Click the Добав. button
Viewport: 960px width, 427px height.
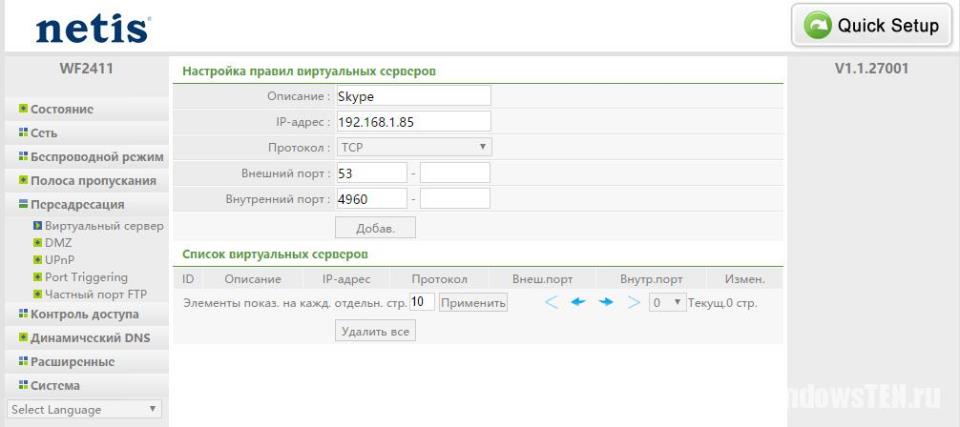pyautogui.click(x=375, y=228)
